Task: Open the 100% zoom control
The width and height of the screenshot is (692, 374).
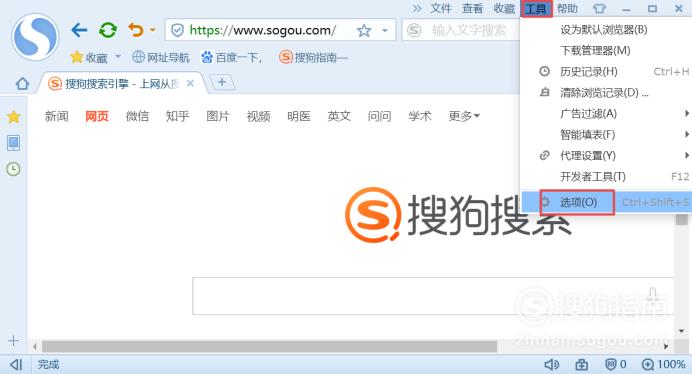Action: [663, 364]
